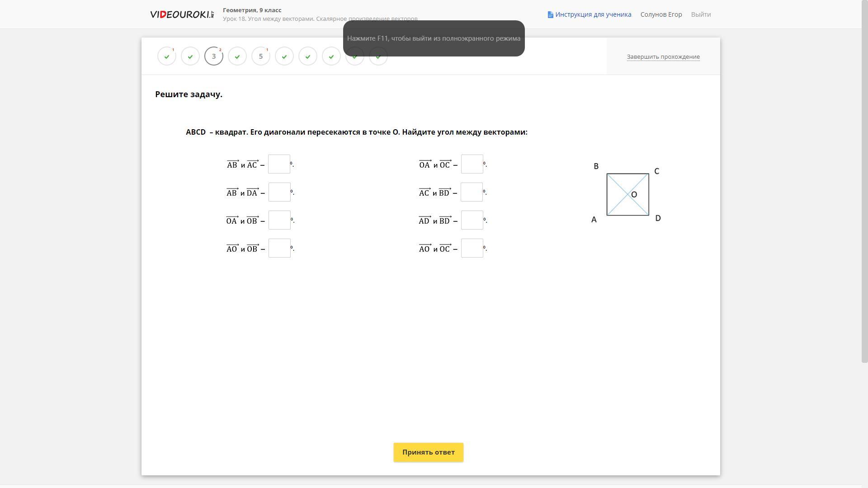This screenshot has height=488, width=868.
Task: Click the document icon beside student instructions
Action: 550,14
